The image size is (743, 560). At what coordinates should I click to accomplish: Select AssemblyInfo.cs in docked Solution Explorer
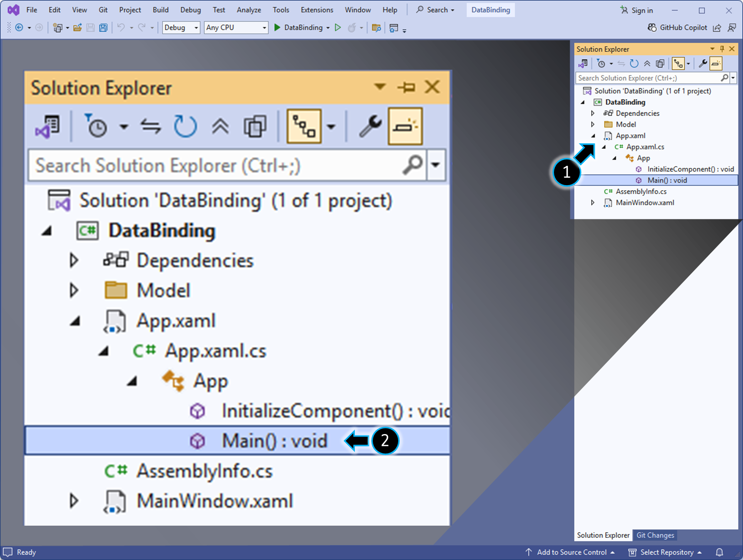641,192
